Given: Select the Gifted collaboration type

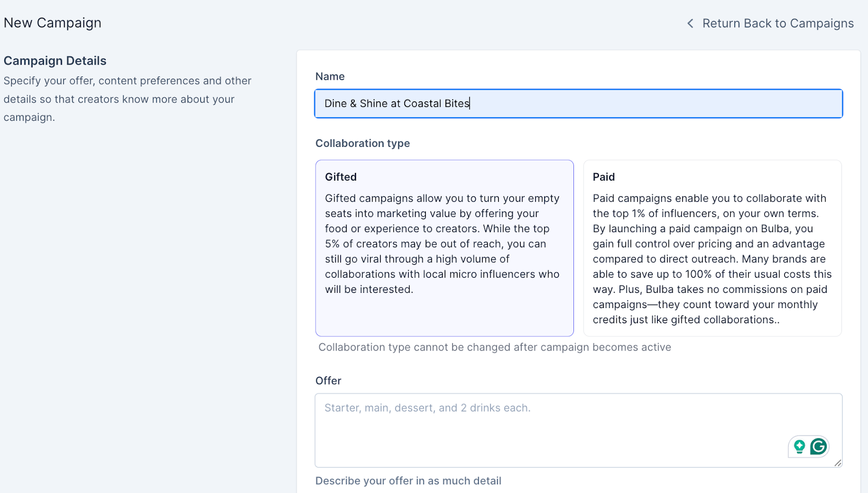Looking at the screenshot, I should (x=444, y=248).
